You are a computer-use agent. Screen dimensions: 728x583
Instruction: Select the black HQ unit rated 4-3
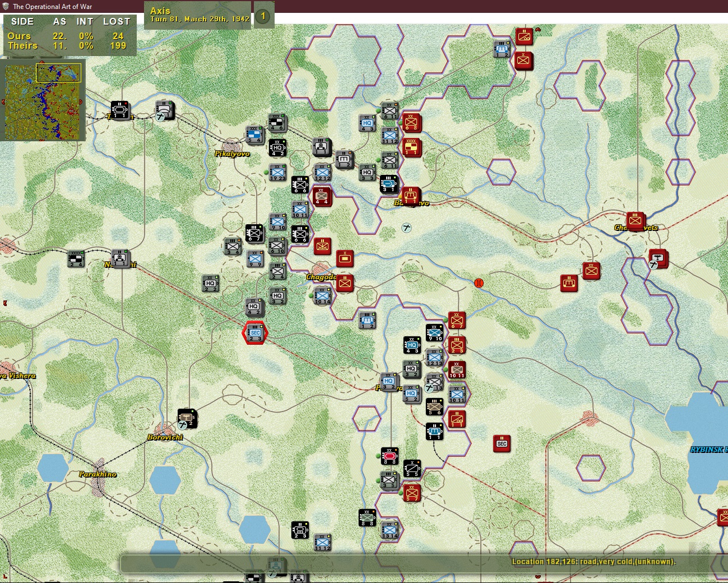(x=412, y=345)
